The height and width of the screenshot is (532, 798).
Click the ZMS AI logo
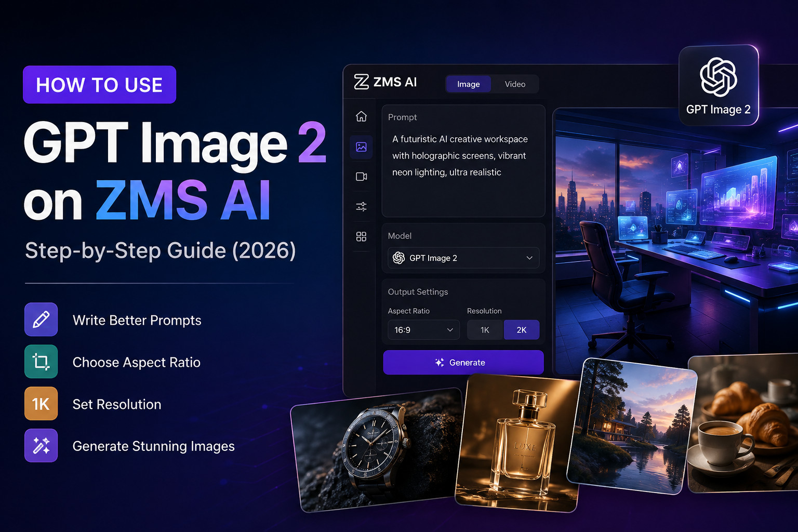385,82
